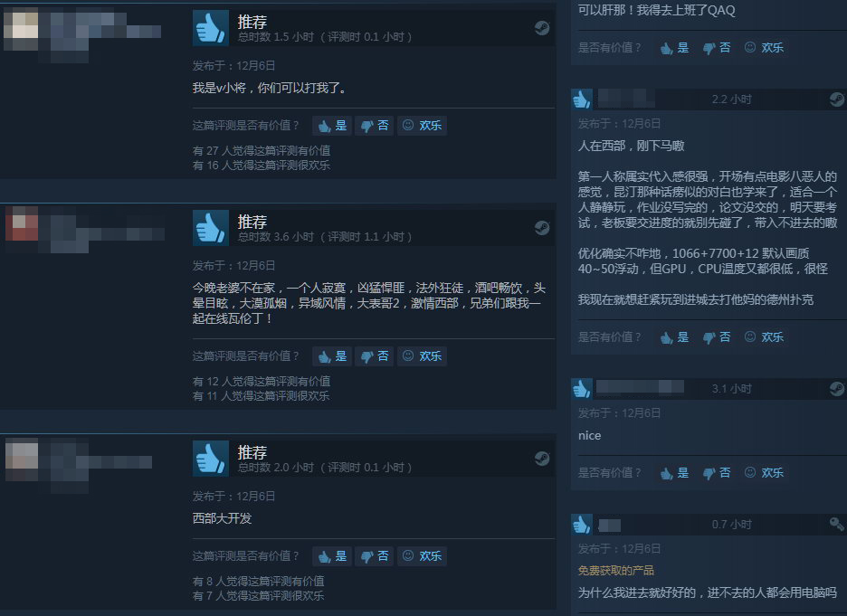Mark the nice review as 欢乐
This screenshot has height=616, width=847.
(764, 473)
